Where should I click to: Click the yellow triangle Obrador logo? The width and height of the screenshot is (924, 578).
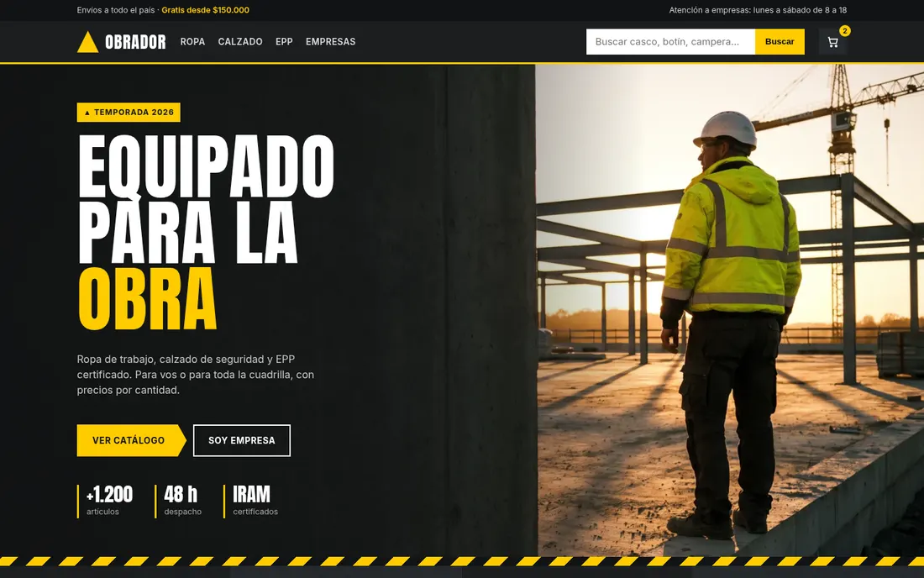coord(88,42)
